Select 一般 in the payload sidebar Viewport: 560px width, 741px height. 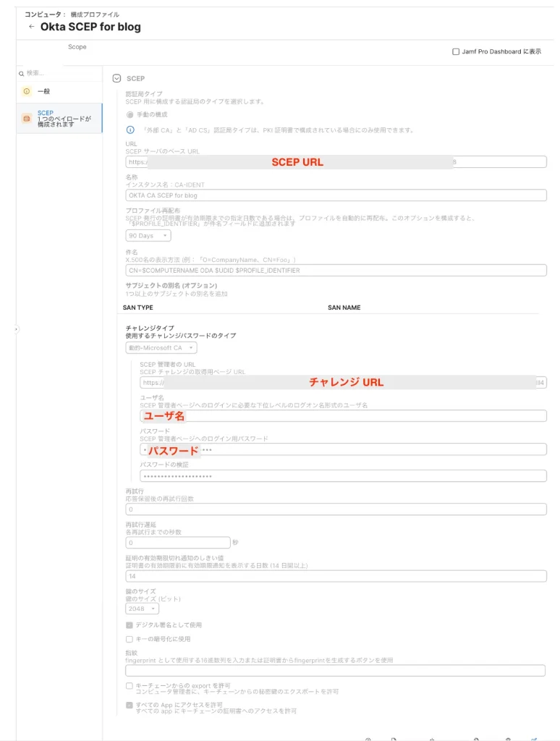point(44,91)
